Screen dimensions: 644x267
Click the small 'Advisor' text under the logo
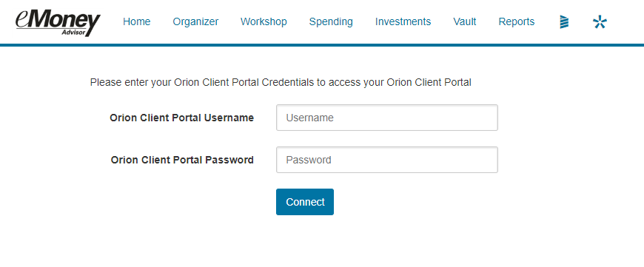pyautogui.click(x=74, y=32)
